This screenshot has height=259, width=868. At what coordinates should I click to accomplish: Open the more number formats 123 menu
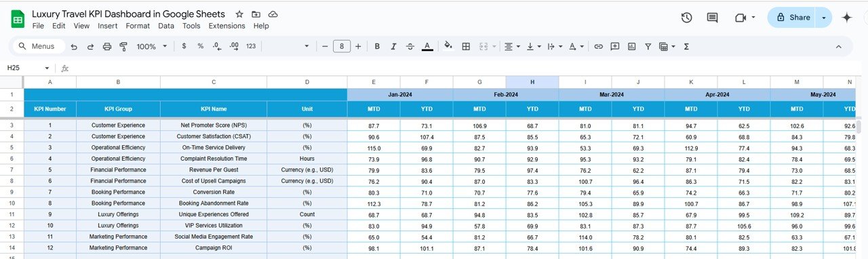pyautogui.click(x=250, y=46)
